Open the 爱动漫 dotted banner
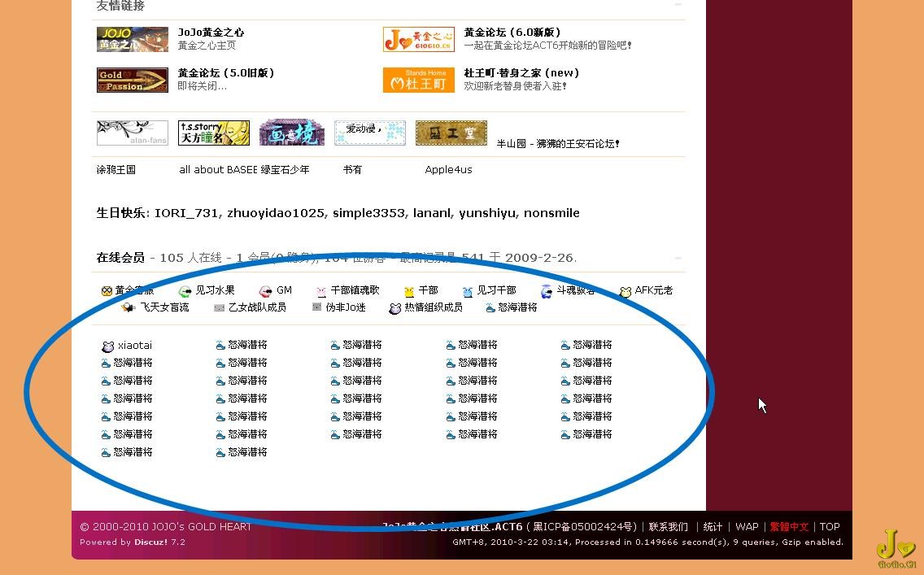 click(369, 133)
